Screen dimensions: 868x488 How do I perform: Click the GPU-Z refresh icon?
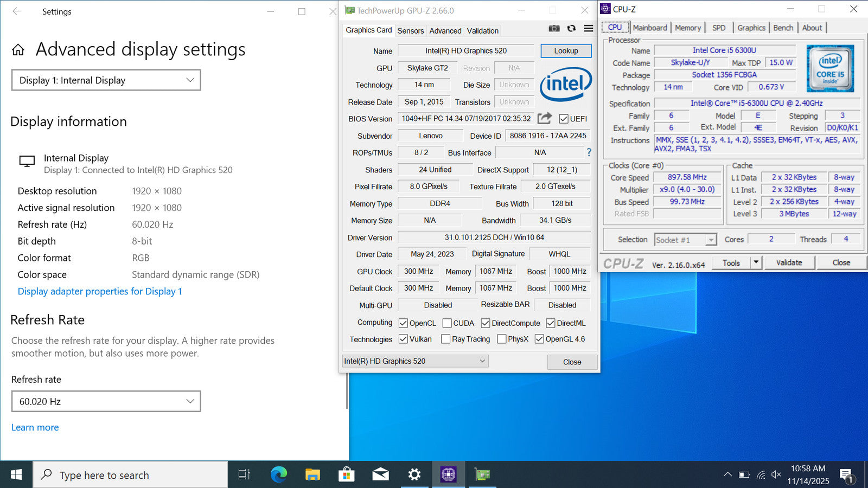[x=571, y=29]
